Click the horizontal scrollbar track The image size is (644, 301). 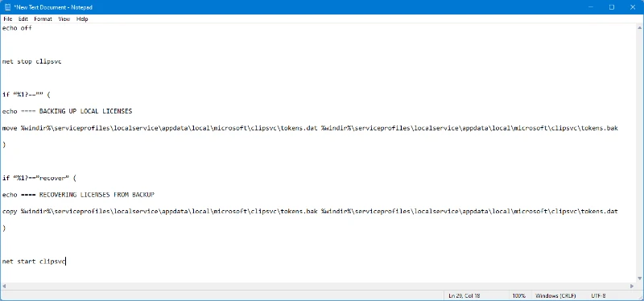click(318, 286)
